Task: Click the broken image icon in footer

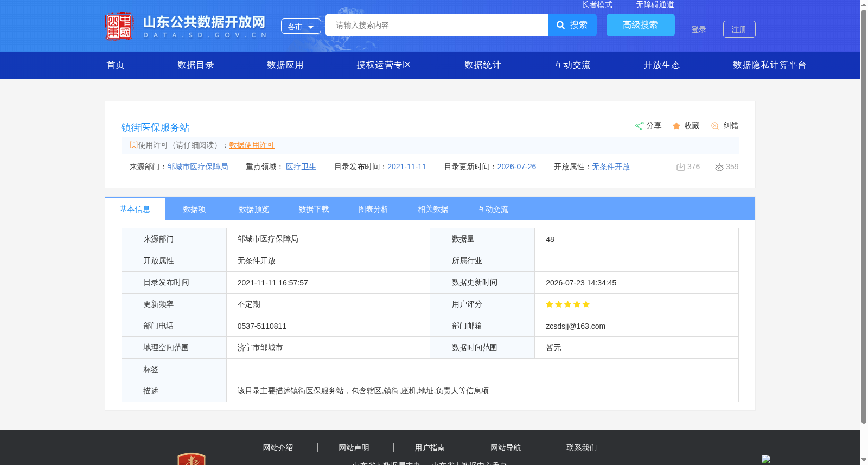Action: pos(766,459)
